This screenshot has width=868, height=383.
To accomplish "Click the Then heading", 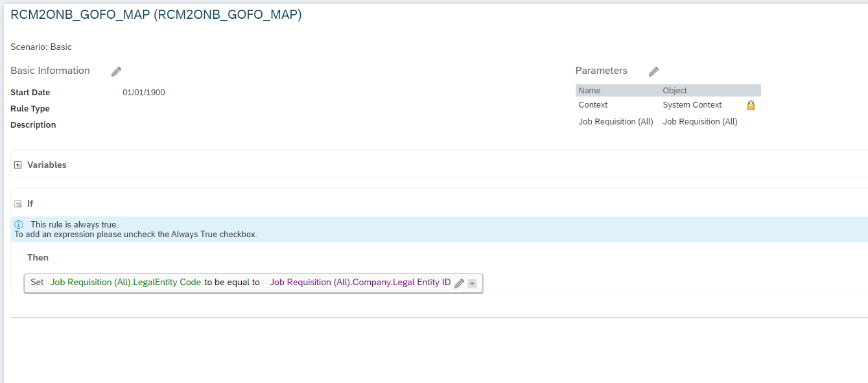I will 38,258.
